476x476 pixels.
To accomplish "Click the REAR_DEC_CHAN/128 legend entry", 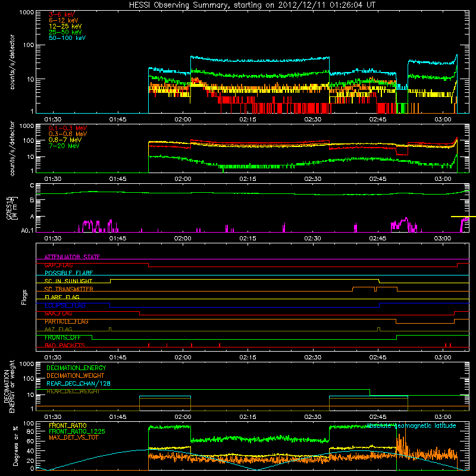I will 79,383.
